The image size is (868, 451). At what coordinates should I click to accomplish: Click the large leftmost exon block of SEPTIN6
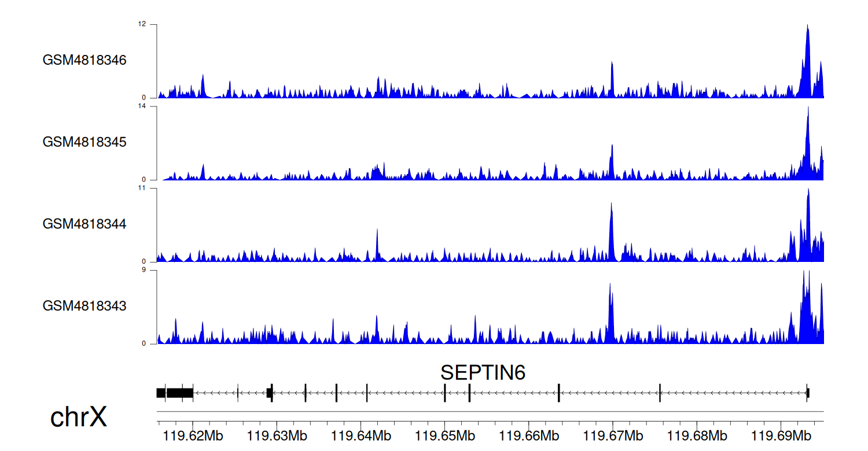coord(179,393)
